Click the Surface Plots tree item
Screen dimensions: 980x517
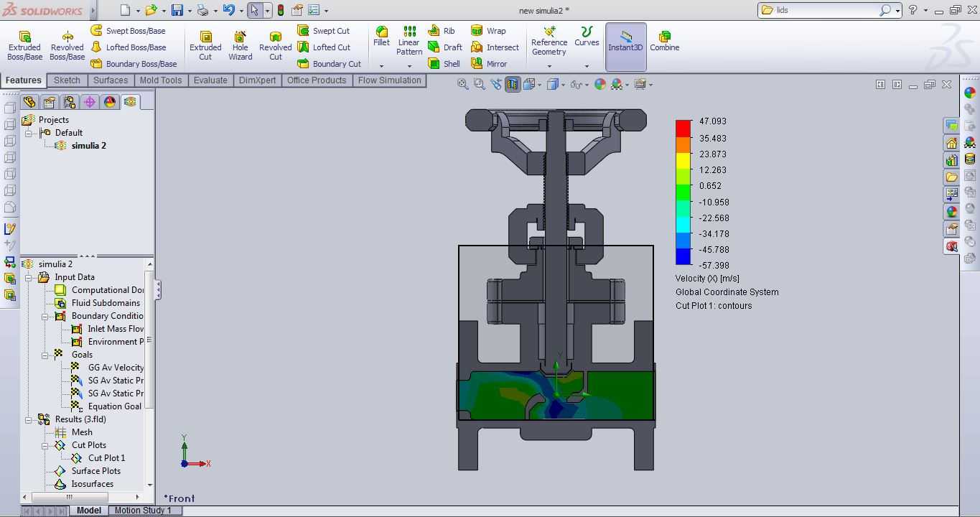[x=88, y=471]
